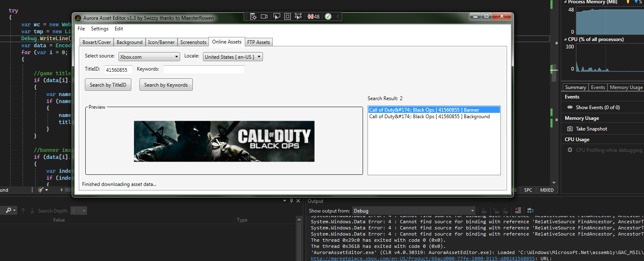
Task: Open the Memory Usage tab
Action: [x=626, y=87]
